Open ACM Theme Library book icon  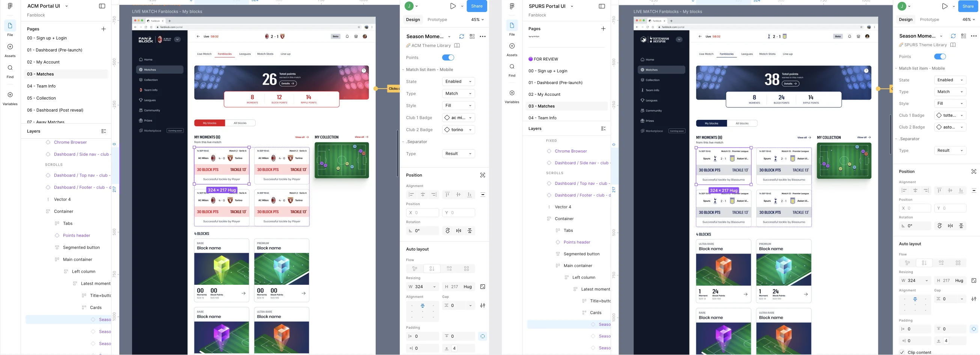point(457,45)
